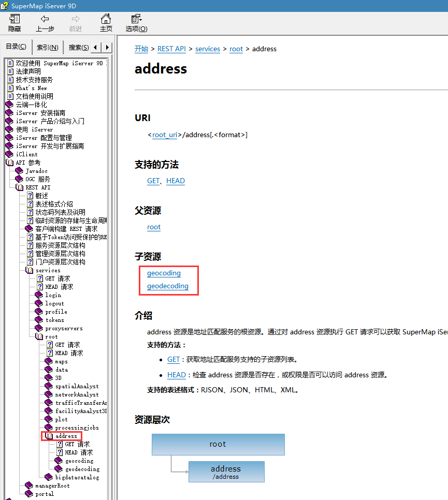Open the HEAD link under 支持的方法
The image size is (448, 500).
click(x=176, y=181)
